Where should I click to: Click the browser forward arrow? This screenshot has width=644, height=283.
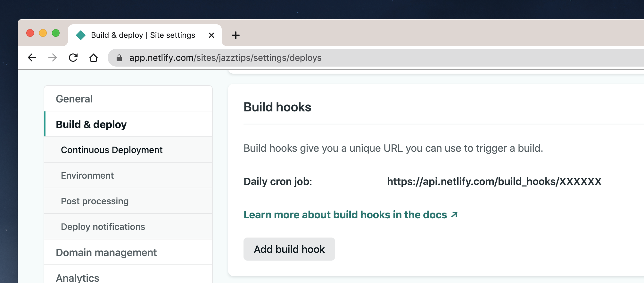pyautogui.click(x=53, y=58)
